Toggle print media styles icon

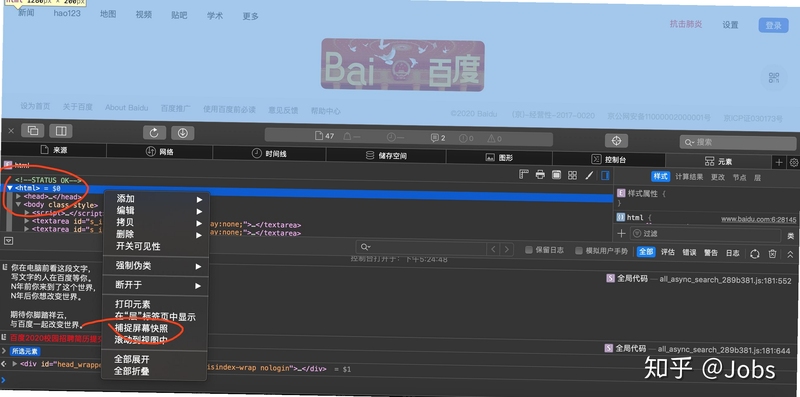point(540,175)
